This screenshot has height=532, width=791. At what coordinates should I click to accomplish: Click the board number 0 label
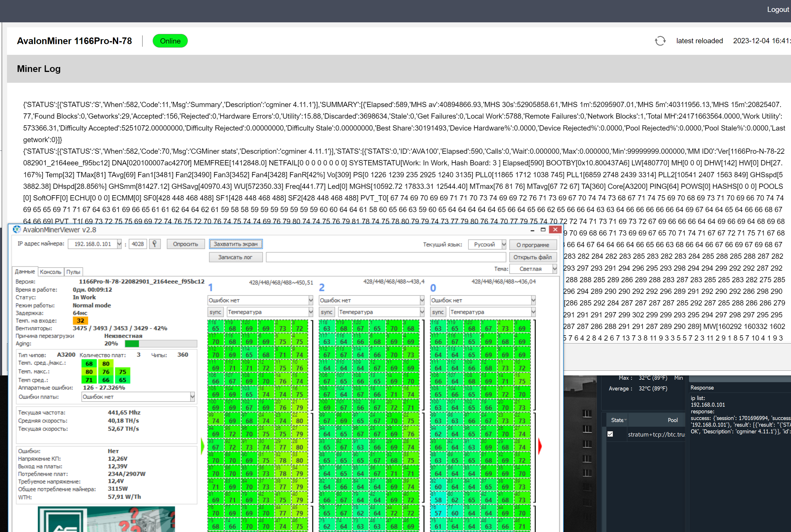click(433, 288)
